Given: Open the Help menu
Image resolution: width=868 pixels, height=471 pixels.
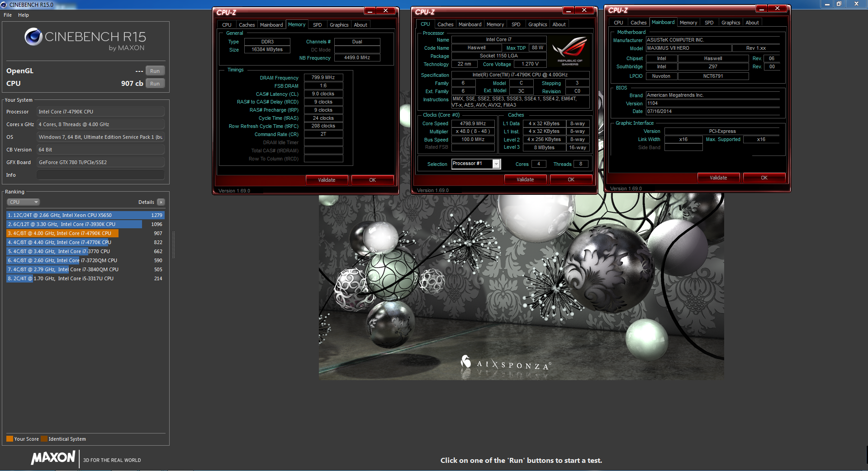Looking at the screenshot, I should coord(24,15).
